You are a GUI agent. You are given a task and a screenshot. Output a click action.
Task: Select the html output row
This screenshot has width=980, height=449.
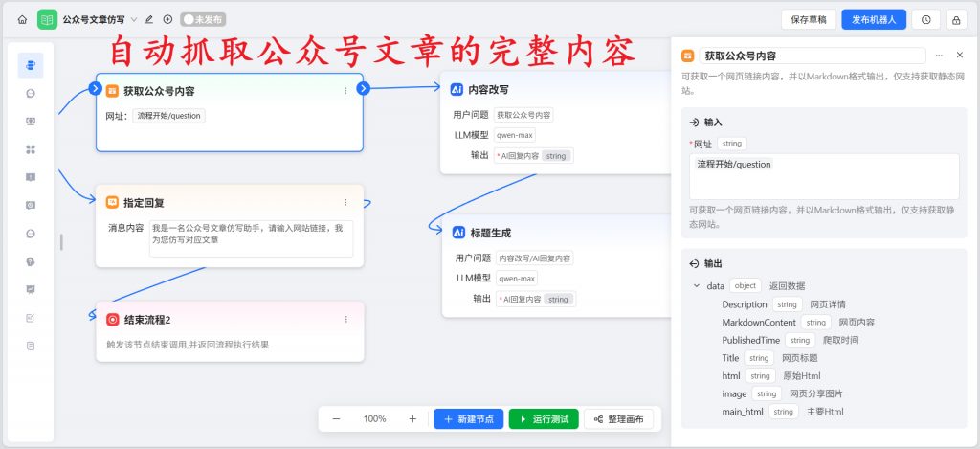pos(771,376)
